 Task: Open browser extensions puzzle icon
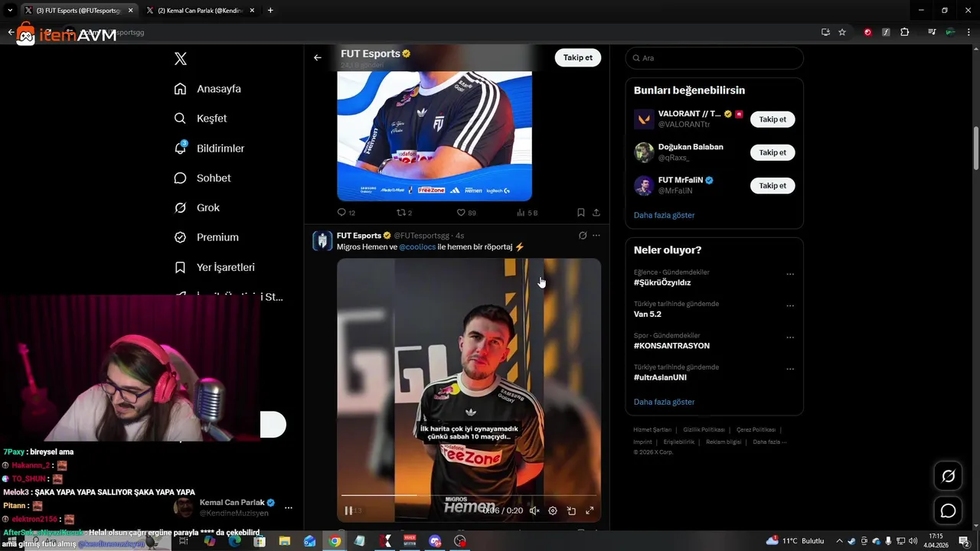tap(905, 32)
